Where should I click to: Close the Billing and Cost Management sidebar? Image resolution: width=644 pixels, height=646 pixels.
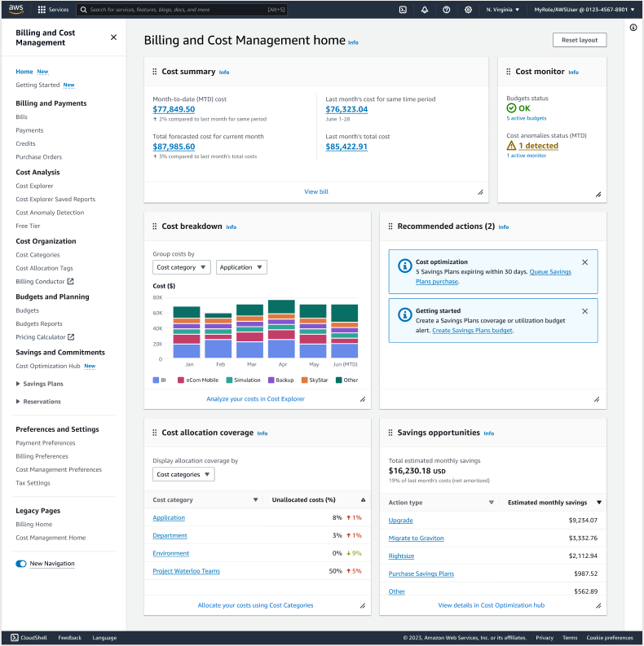[113, 37]
